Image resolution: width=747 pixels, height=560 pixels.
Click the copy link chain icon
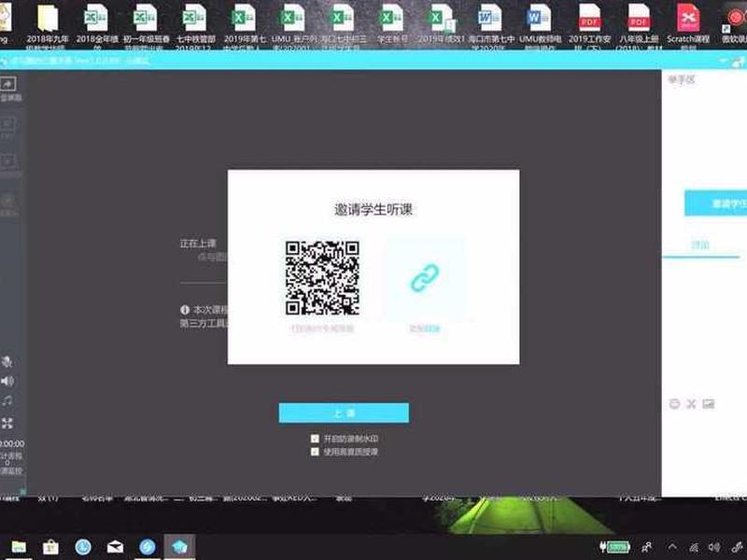tap(425, 278)
